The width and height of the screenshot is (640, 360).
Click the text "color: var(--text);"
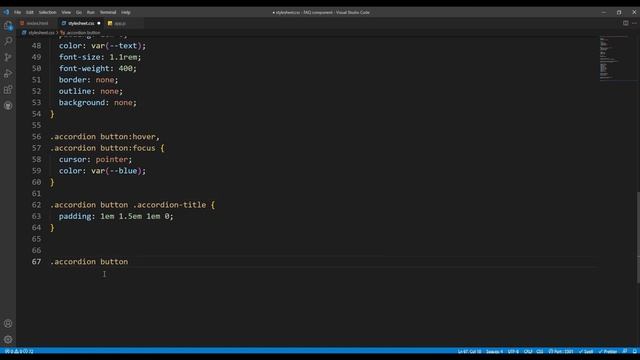[x=102, y=46]
